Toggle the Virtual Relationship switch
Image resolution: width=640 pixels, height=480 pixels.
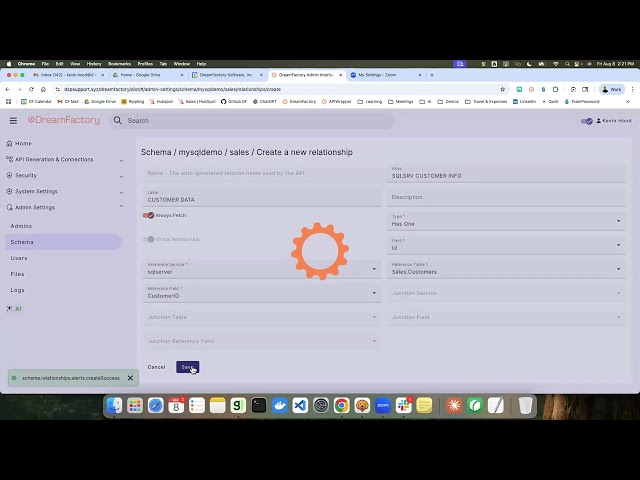(x=148, y=239)
